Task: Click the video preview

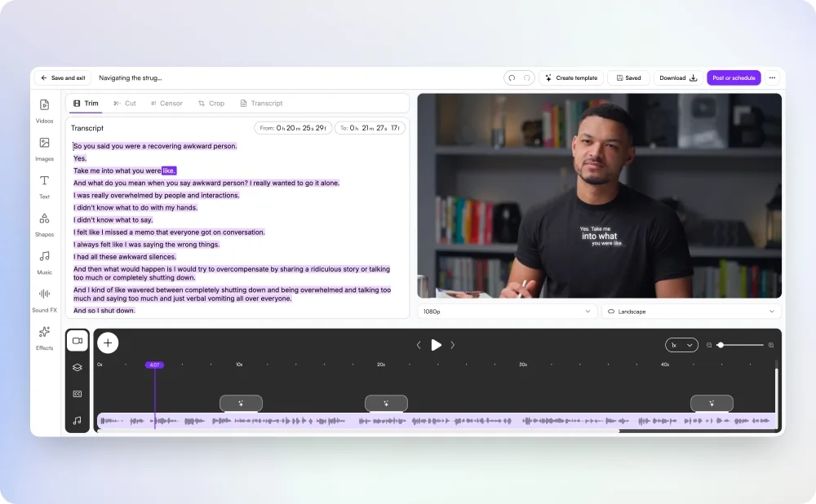Action: (600, 196)
